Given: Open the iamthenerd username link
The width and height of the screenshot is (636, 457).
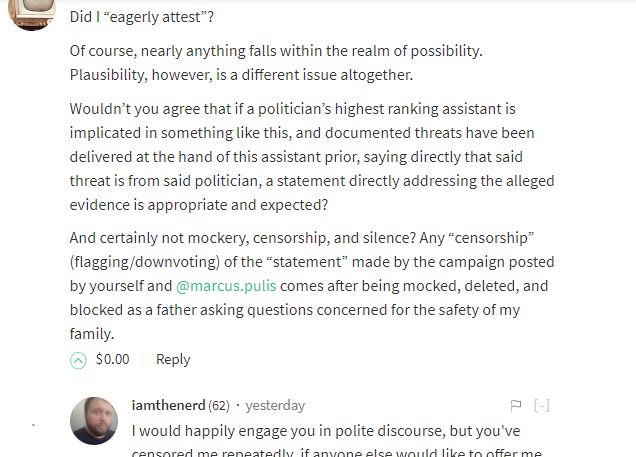Looking at the screenshot, I should 168,406.
